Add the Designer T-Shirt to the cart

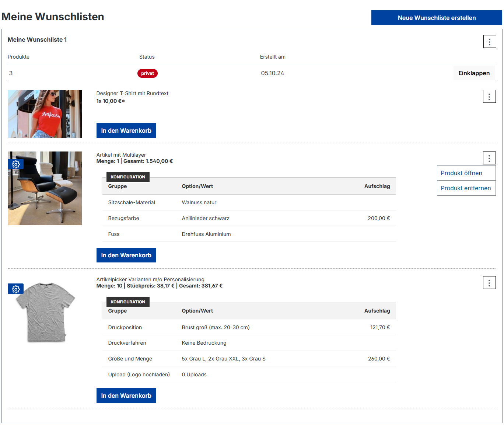[x=126, y=130]
